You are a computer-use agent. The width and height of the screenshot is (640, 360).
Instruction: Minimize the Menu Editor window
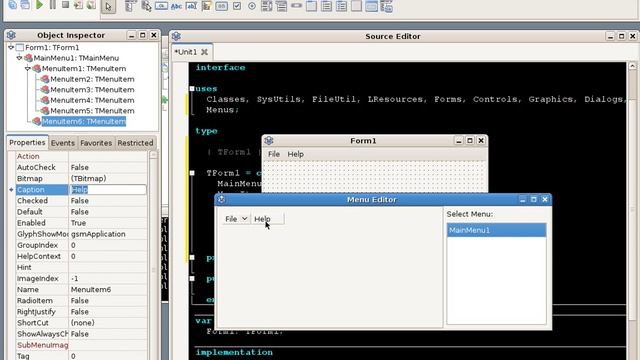coord(522,200)
